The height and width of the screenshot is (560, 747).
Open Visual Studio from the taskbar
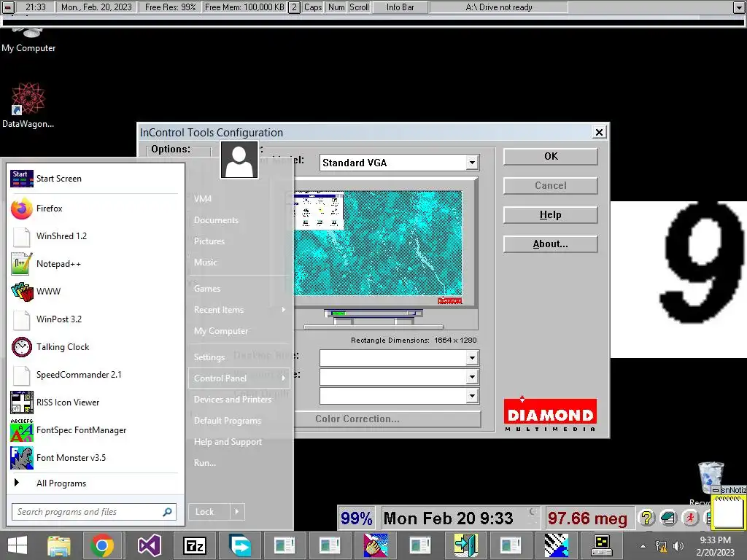pos(149,545)
